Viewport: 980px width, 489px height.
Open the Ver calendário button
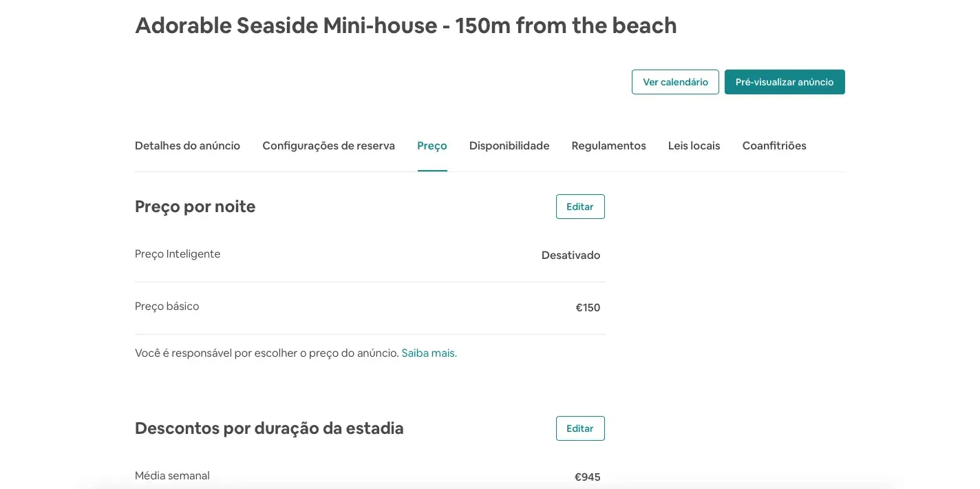click(675, 82)
